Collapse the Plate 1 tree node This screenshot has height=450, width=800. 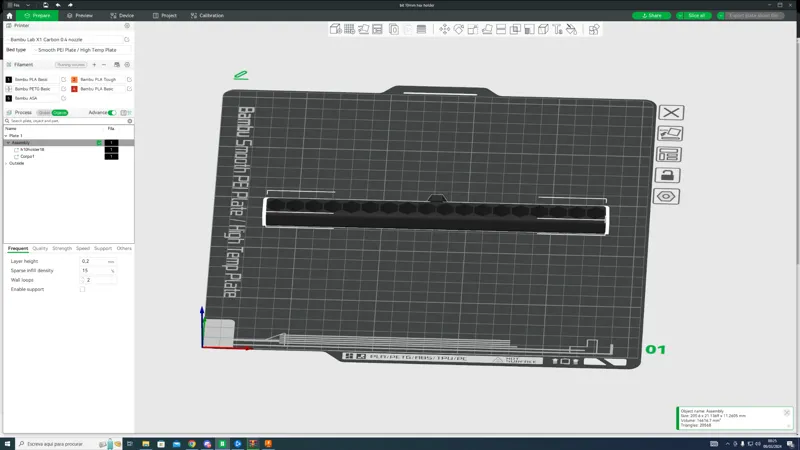pos(6,136)
